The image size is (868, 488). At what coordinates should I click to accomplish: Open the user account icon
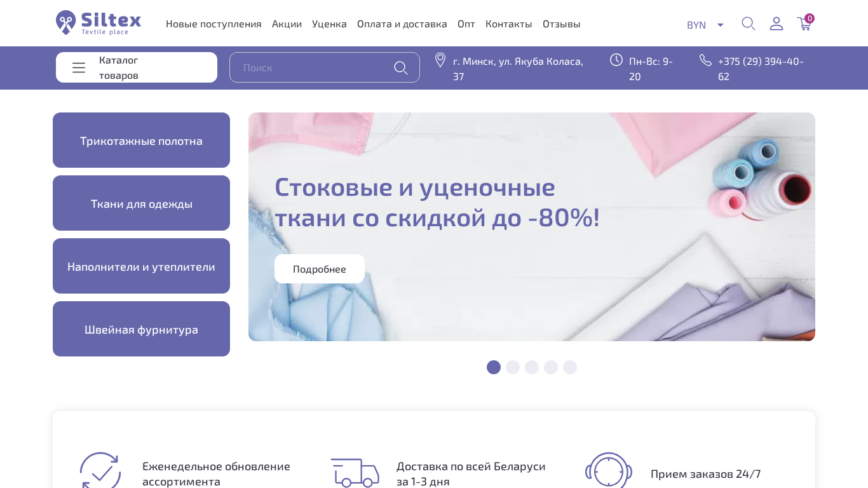point(776,24)
